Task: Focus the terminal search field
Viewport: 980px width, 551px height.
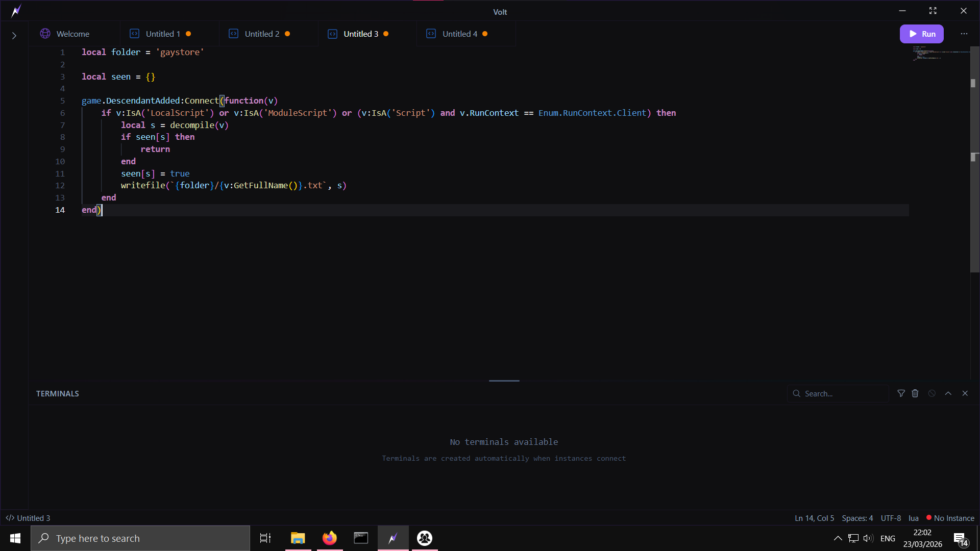Action: click(x=842, y=393)
